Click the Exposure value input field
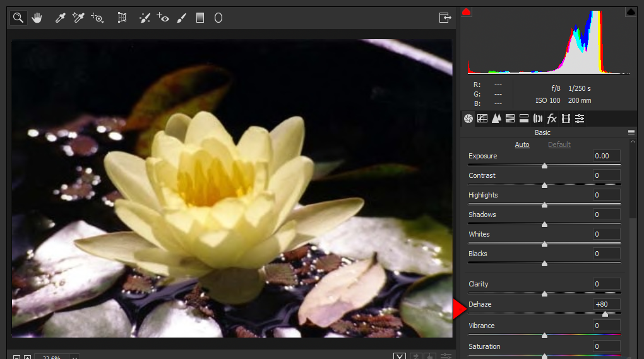 606,156
